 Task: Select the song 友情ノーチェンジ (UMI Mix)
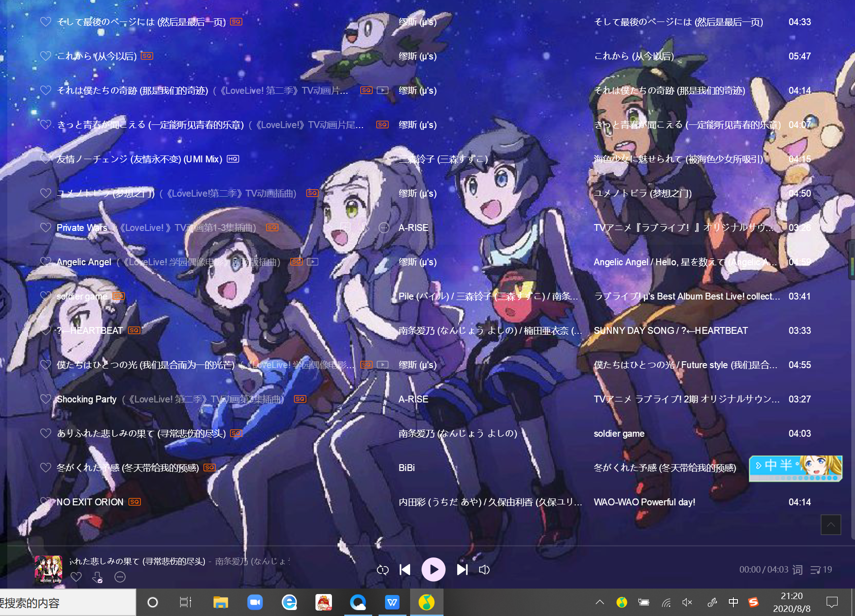pos(139,159)
